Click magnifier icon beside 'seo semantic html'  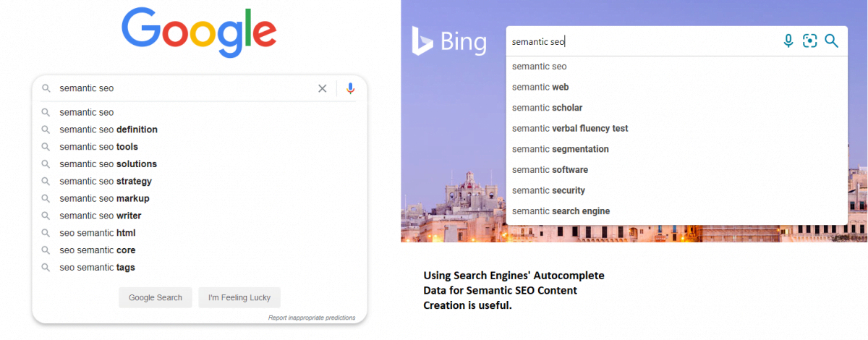46,233
